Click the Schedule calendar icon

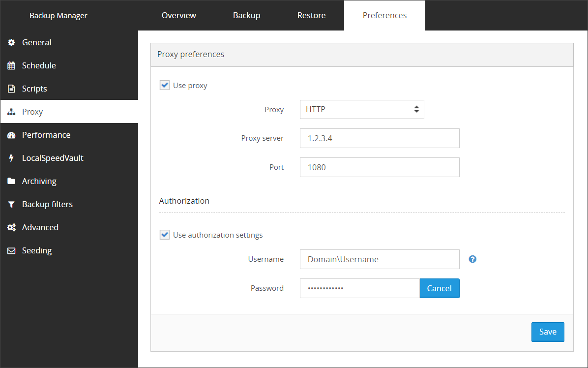point(11,66)
